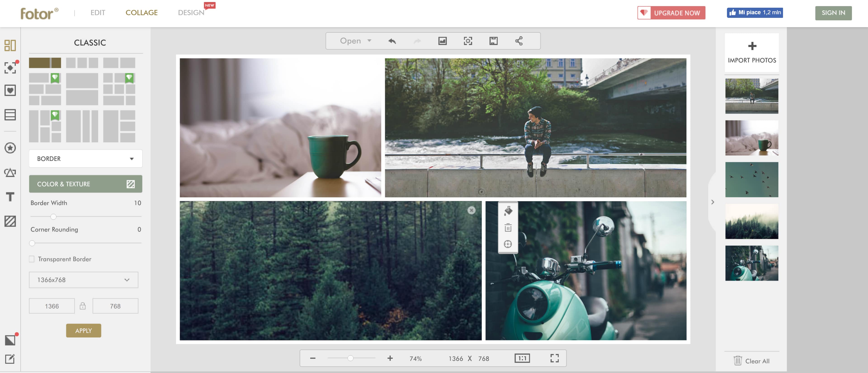Switch to the DESIGN tab
Viewport: 868px width, 373px height.
191,12
